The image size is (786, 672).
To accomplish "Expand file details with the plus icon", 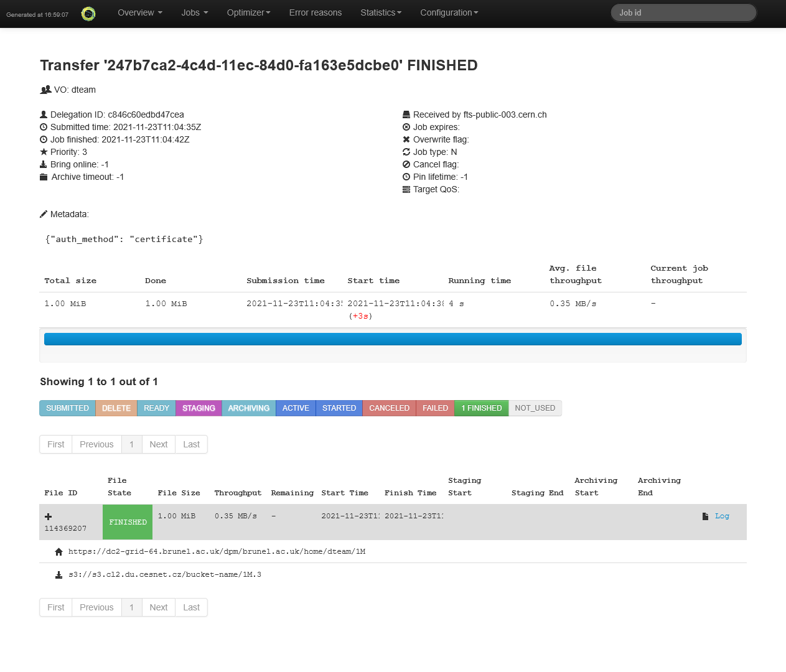I will [49, 516].
